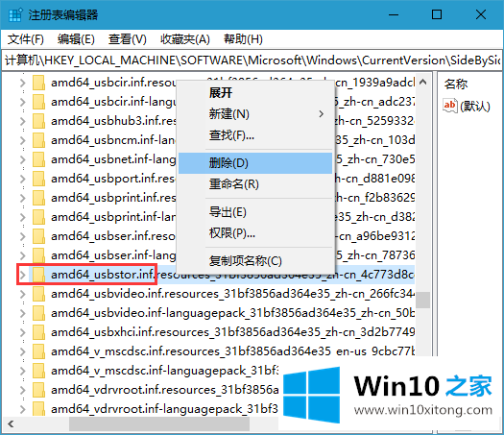
Task: Click folder icon of amd64_usbser.inf-languagepack
Action: pos(38,255)
